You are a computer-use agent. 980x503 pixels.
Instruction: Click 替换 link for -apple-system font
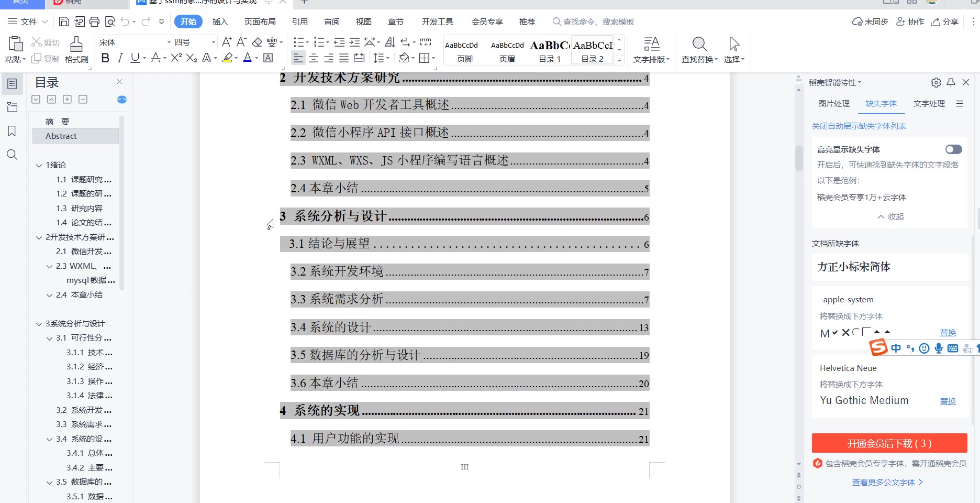click(x=948, y=333)
